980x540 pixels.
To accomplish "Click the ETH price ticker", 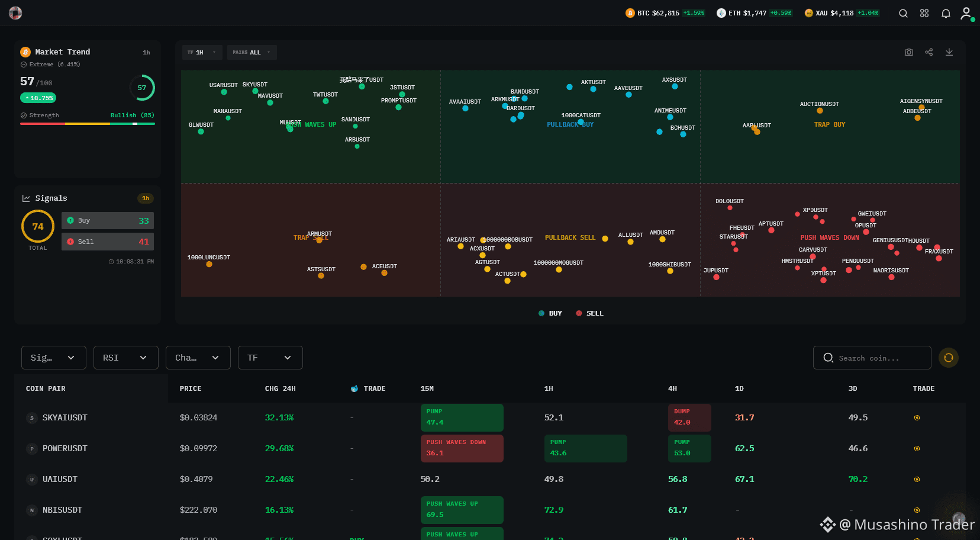I will pyautogui.click(x=754, y=13).
